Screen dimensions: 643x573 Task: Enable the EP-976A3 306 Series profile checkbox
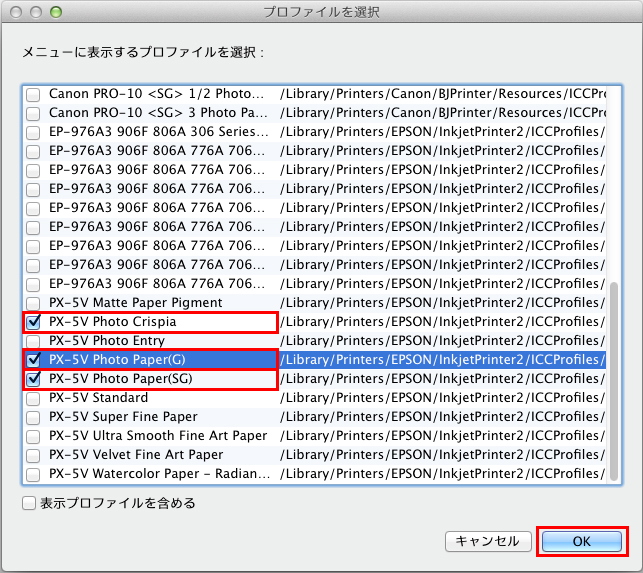pyautogui.click(x=33, y=132)
